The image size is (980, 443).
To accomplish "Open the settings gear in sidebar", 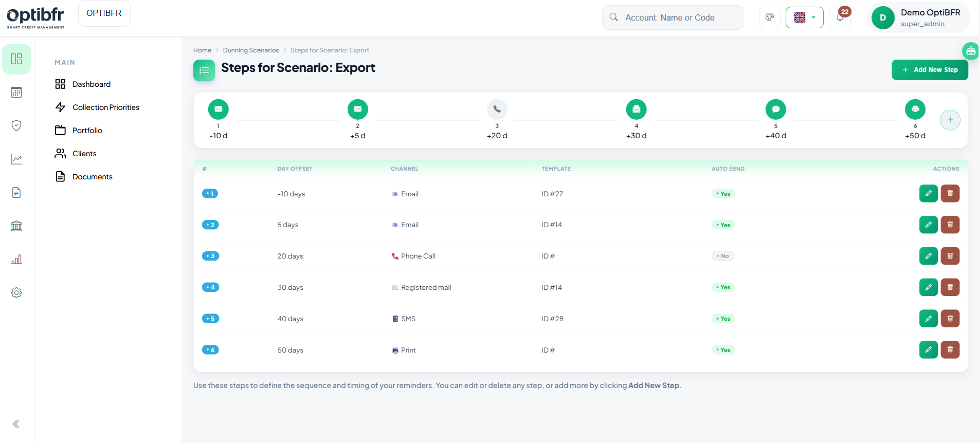I will coord(16,292).
